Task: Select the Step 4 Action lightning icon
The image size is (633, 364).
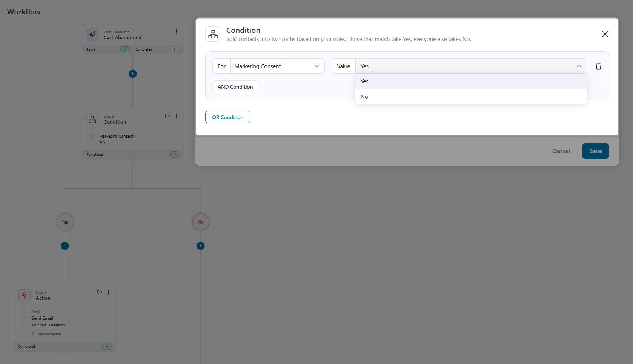Action: pyautogui.click(x=25, y=295)
